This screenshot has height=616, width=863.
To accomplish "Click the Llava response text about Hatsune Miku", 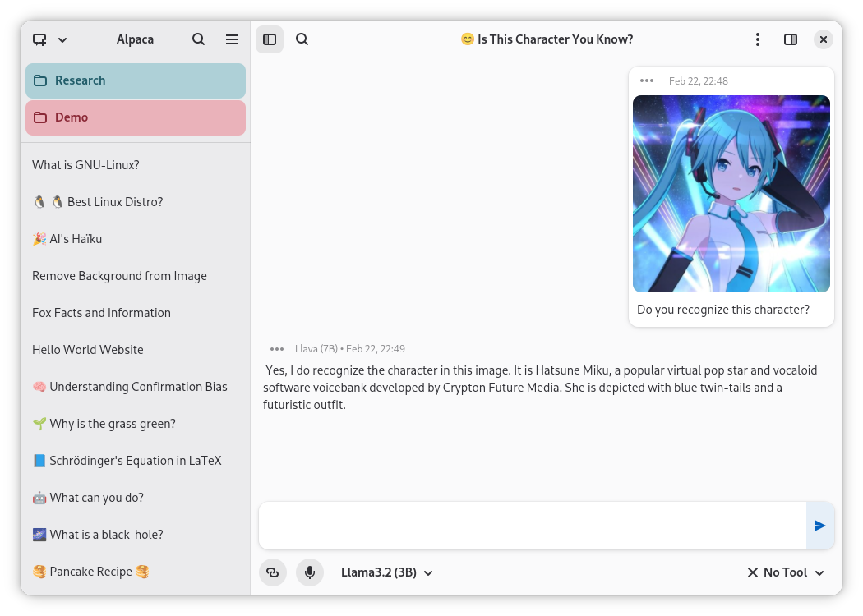I will pos(540,388).
